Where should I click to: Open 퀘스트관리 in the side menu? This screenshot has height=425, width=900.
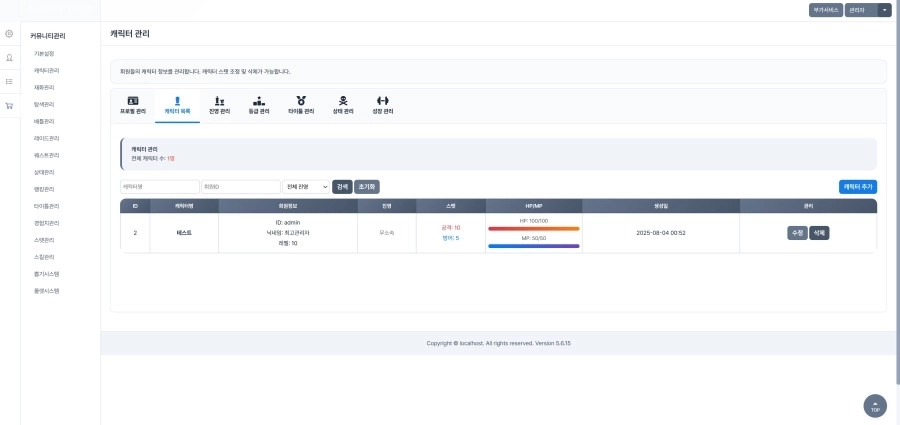47,155
